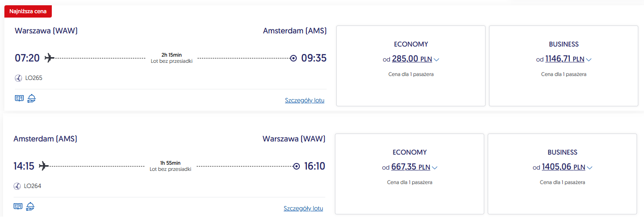Image resolution: width=644 pixels, height=217 pixels.
Task: Expand Business fare 1146,71 PLN chevron
Action: tap(589, 59)
